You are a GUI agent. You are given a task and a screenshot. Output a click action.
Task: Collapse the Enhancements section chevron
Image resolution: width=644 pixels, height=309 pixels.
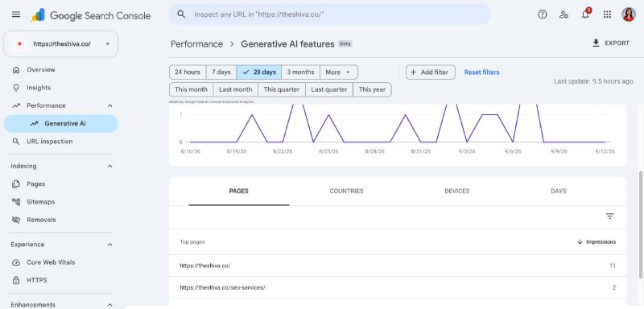pos(109,305)
